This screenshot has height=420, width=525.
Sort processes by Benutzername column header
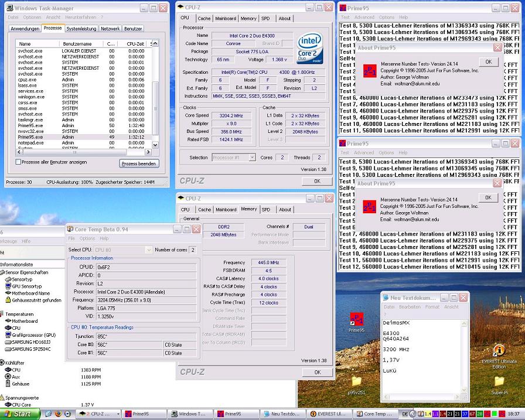coord(81,44)
